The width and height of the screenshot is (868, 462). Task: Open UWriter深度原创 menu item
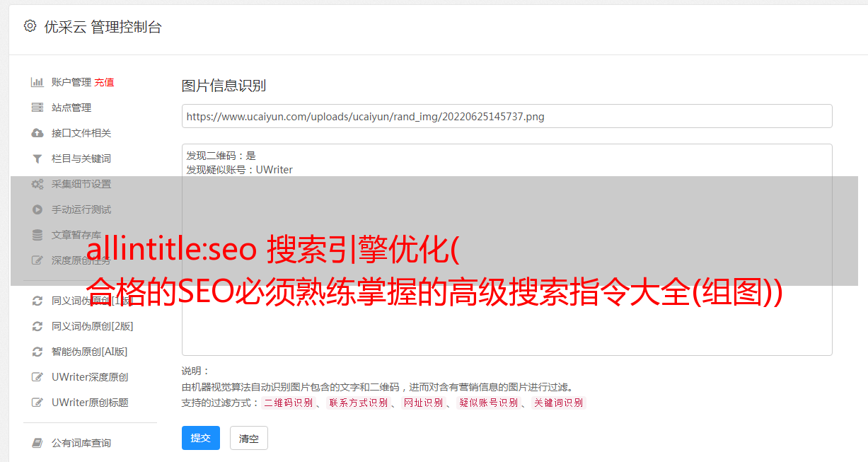[90, 377]
